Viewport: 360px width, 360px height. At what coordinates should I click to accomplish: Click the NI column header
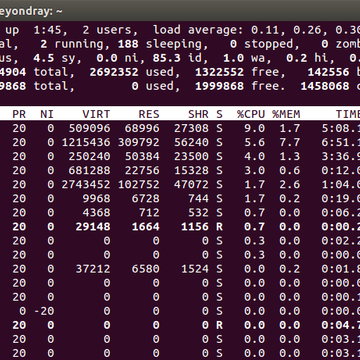(x=47, y=114)
